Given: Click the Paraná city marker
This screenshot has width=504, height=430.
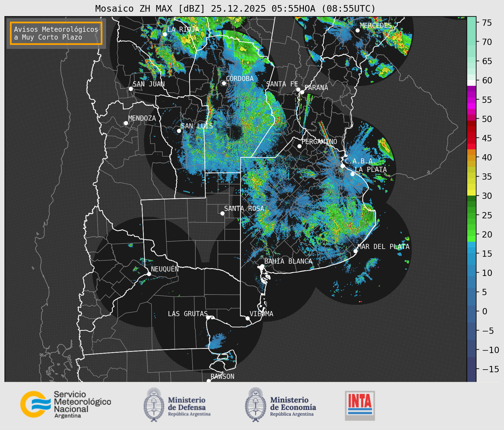Looking at the screenshot, I should 302,92.
